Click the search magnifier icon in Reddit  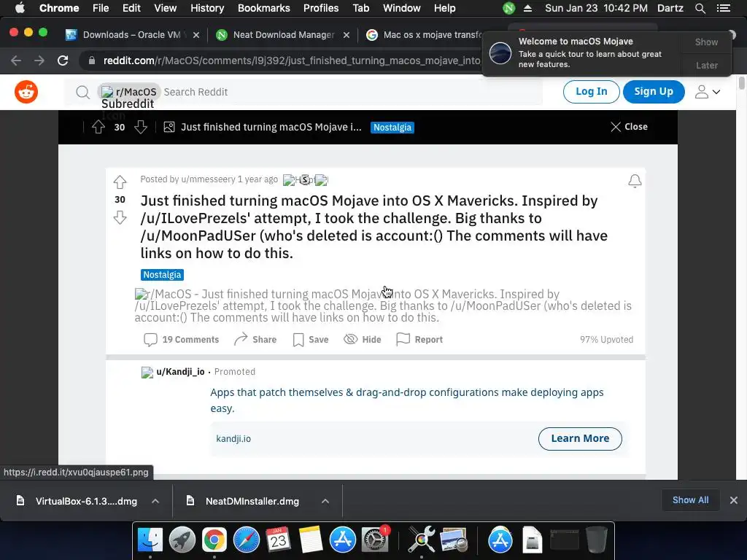pos(83,92)
